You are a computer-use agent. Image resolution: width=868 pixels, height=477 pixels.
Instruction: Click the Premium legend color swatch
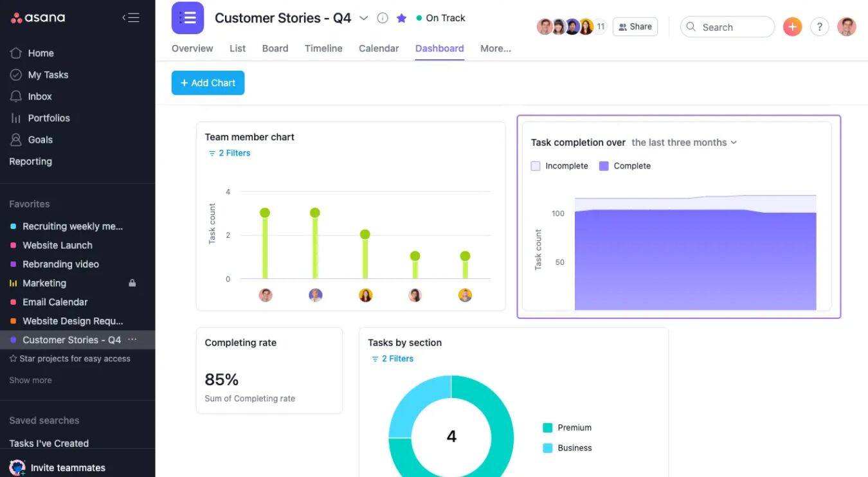click(x=548, y=428)
